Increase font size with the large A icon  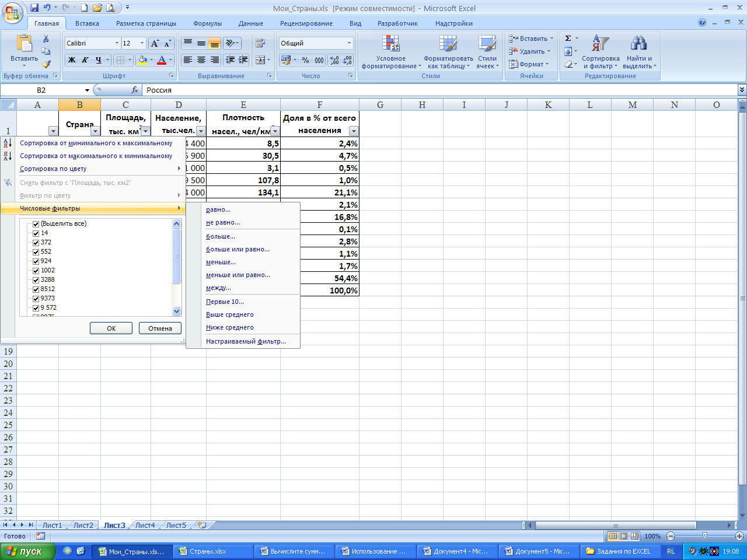[x=155, y=43]
